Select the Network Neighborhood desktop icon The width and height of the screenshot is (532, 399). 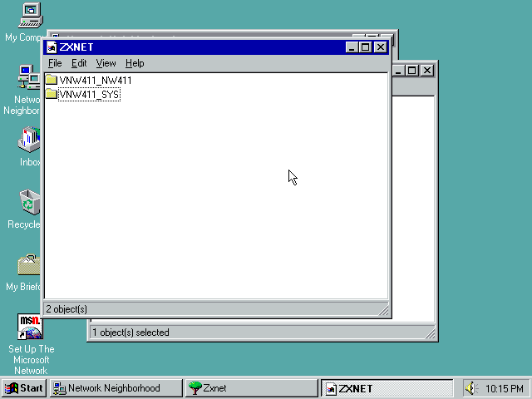pos(29,77)
